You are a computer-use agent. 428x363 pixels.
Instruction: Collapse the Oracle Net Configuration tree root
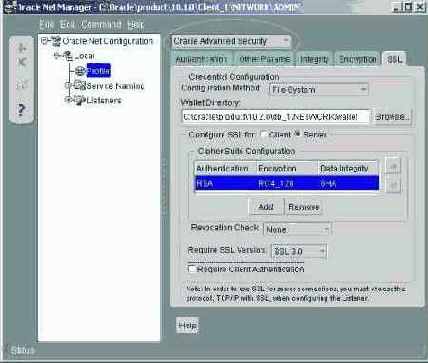point(45,41)
